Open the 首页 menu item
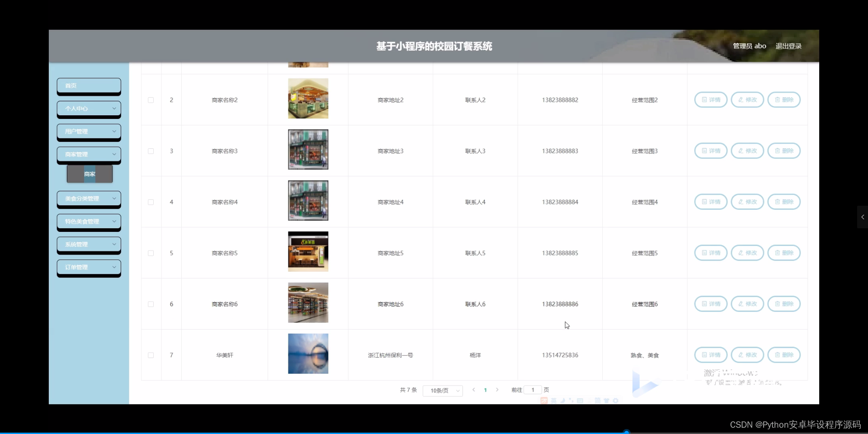The width and height of the screenshot is (868, 434). [89, 86]
